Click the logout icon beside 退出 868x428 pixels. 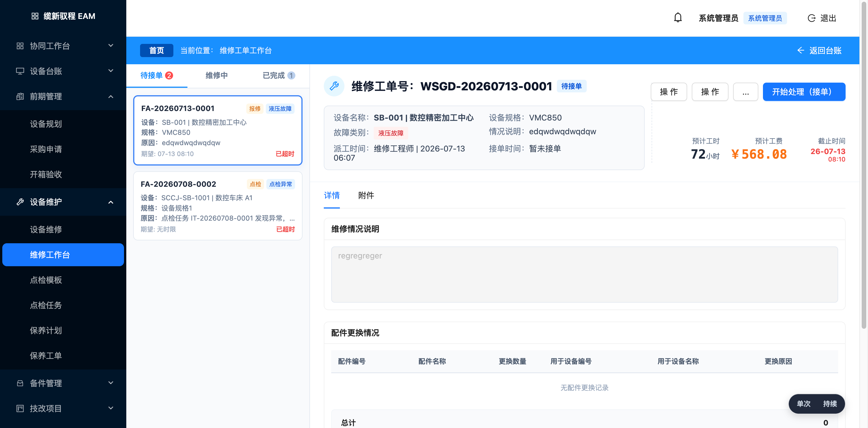click(x=811, y=18)
